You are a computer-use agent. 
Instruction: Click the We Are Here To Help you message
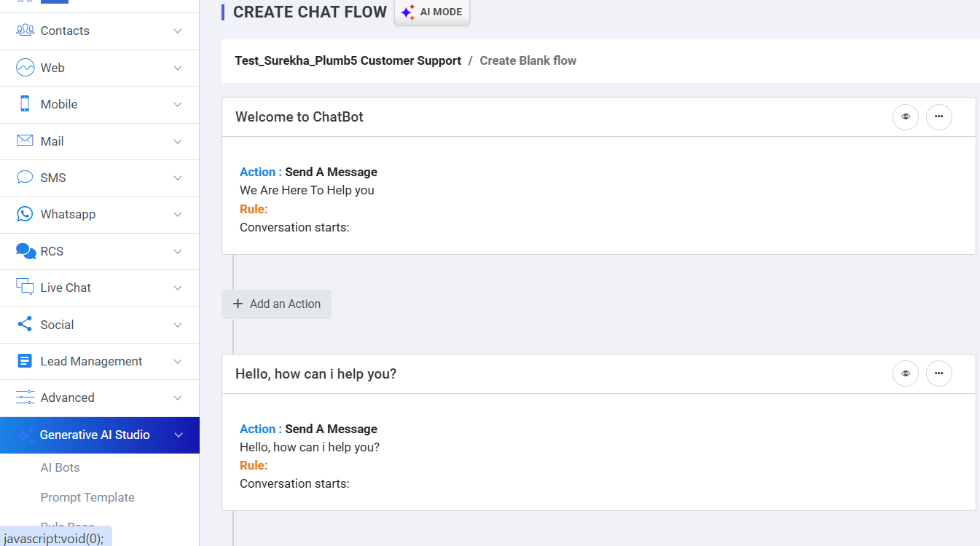pyautogui.click(x=307, y=190)
